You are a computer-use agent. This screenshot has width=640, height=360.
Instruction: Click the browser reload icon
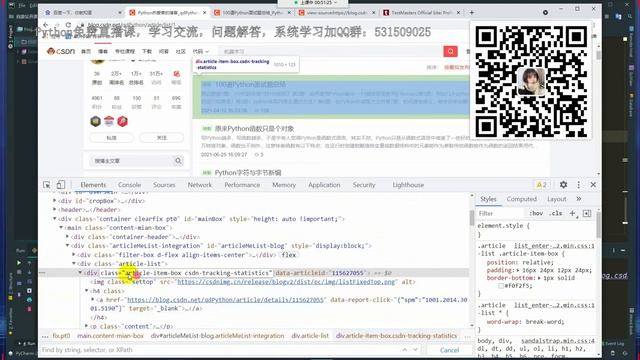click(x=68, y=25)
